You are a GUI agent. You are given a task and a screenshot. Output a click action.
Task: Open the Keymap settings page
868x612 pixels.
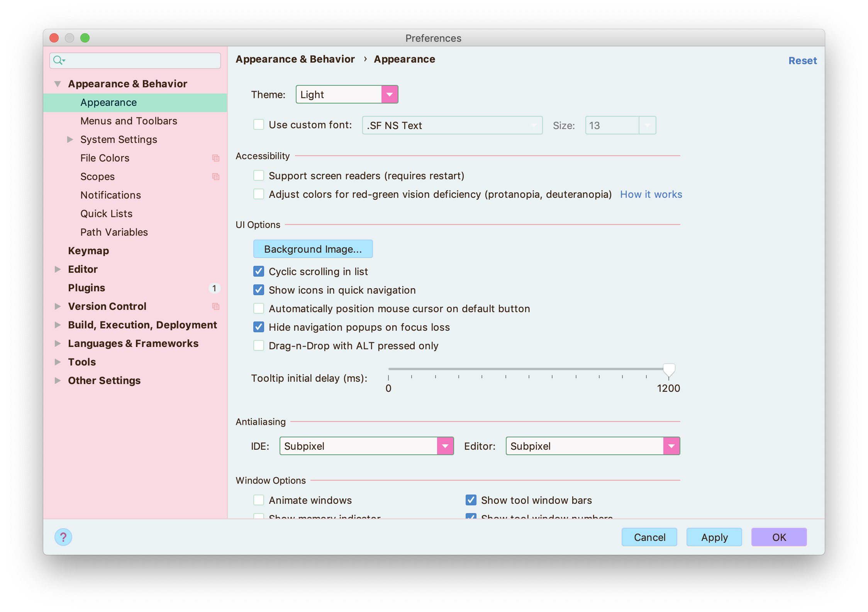tap(88, 251)
